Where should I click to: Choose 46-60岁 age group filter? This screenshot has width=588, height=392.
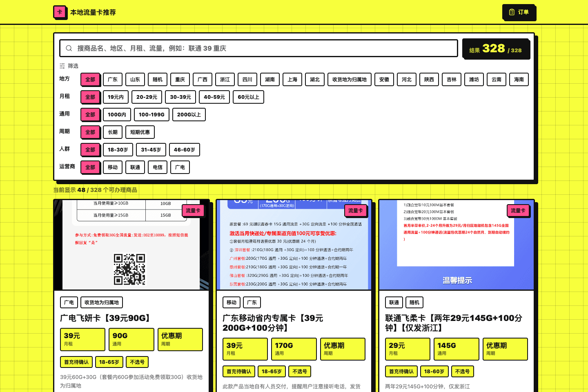click(185, 150)
